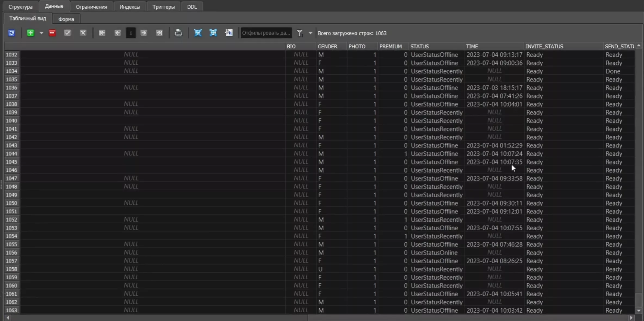This screenshot has width=644, height=321.
Task: Click 'Всего загружено строк: 1063' label
Action: click(x=352, y=33)
